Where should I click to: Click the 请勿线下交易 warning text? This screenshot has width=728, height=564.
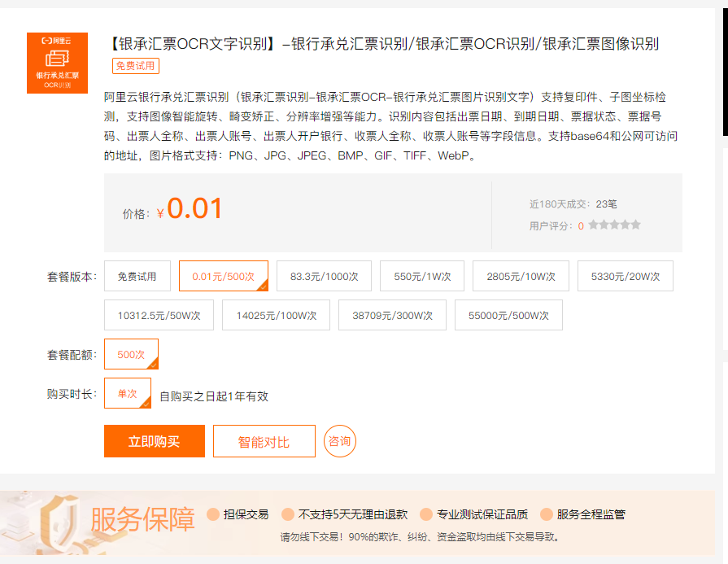421,537
